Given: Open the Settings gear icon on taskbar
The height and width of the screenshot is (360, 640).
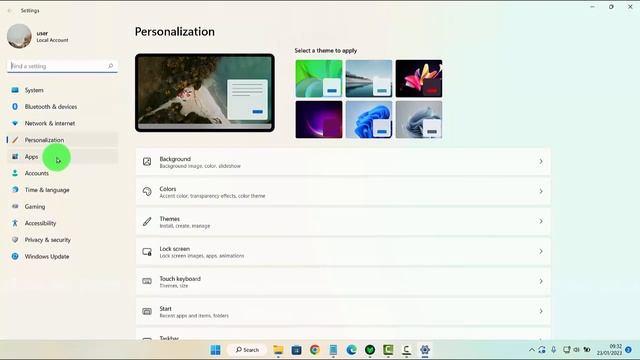Looking at the screenshot, I should [425, 350].
